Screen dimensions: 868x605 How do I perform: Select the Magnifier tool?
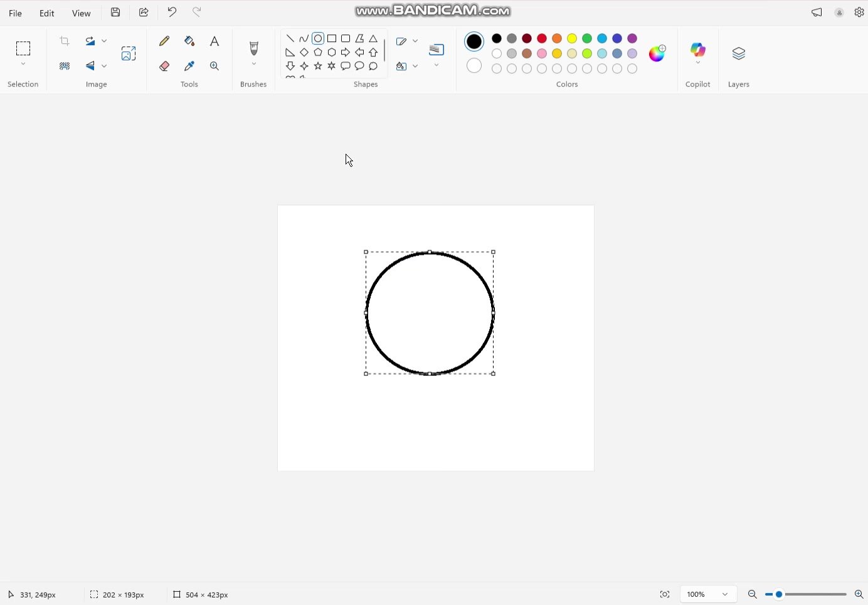[x=214, y=66]
